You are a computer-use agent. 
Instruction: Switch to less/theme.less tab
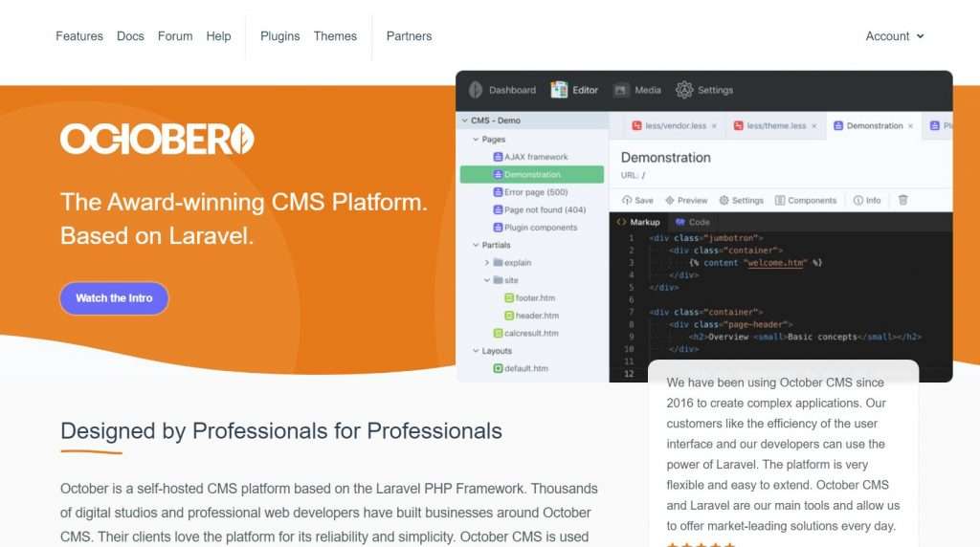coord(776,125)
